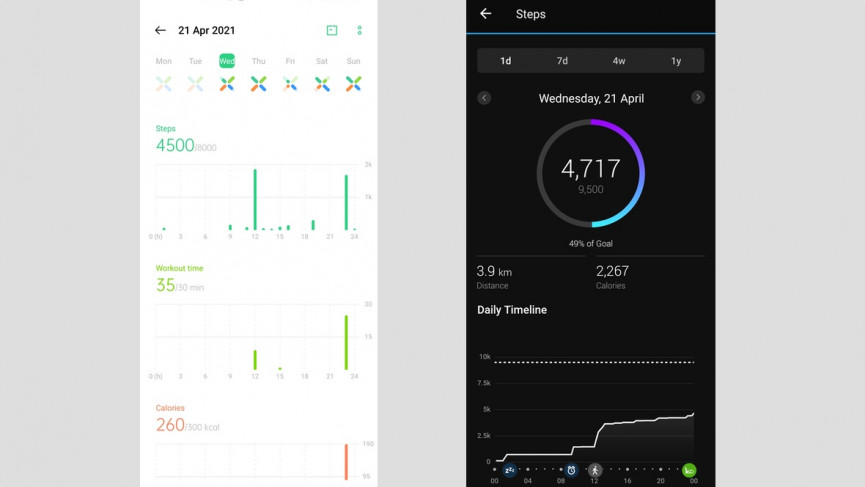Go to next day with right chevron

click(x=698, y=98)
